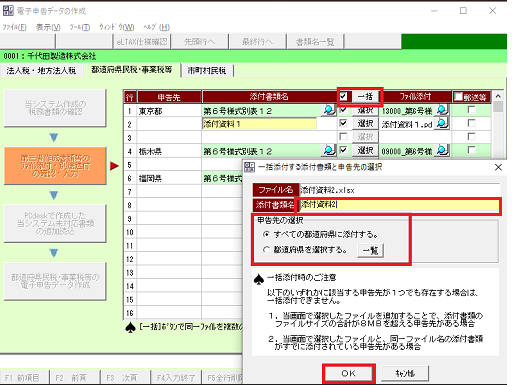Click the 書類名一覧 toolbar button
512x385 pixels.
[315, 42]
